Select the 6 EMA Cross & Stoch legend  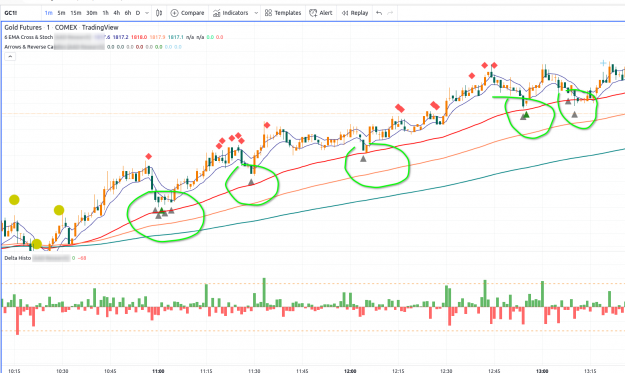coord(29,37)
